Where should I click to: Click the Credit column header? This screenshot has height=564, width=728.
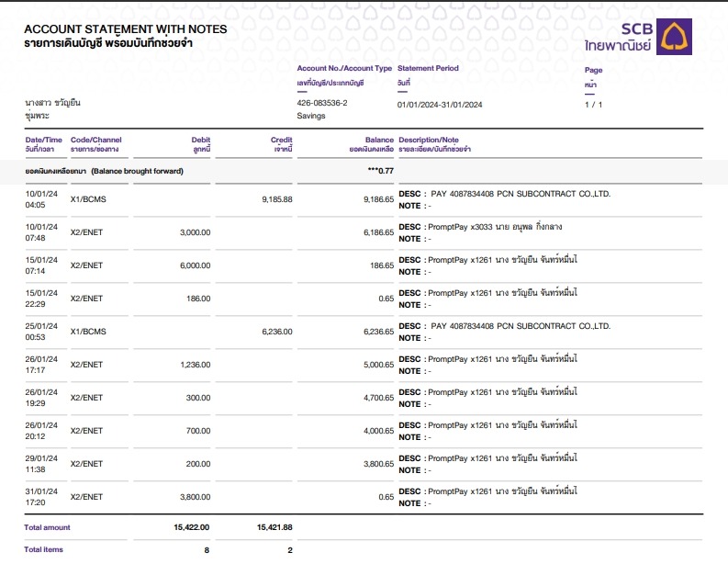tap(281, 140)
